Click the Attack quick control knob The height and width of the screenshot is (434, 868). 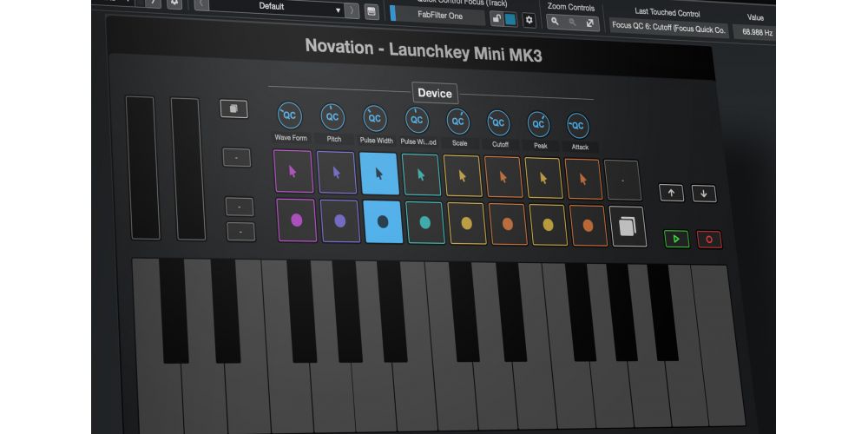click(577, 126)
